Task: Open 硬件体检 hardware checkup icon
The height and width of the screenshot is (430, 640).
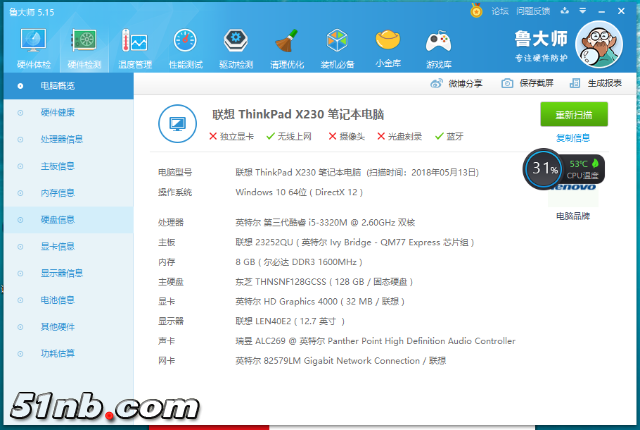Action: 33,45
